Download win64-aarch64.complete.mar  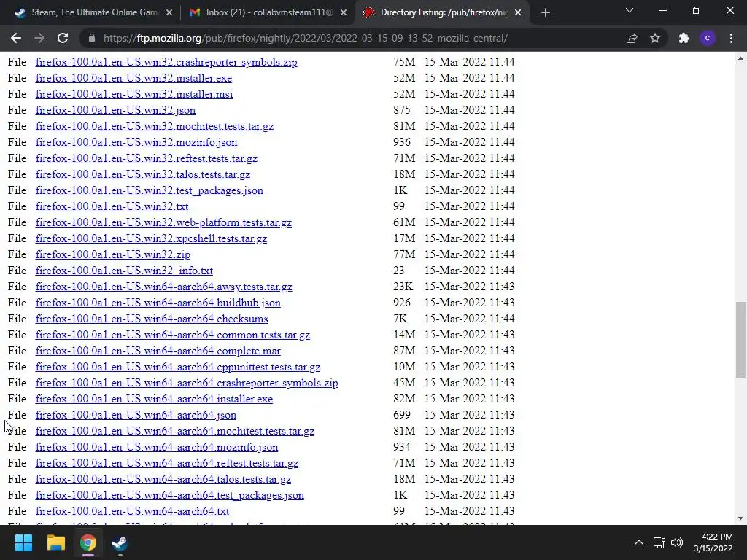point(158,351)
